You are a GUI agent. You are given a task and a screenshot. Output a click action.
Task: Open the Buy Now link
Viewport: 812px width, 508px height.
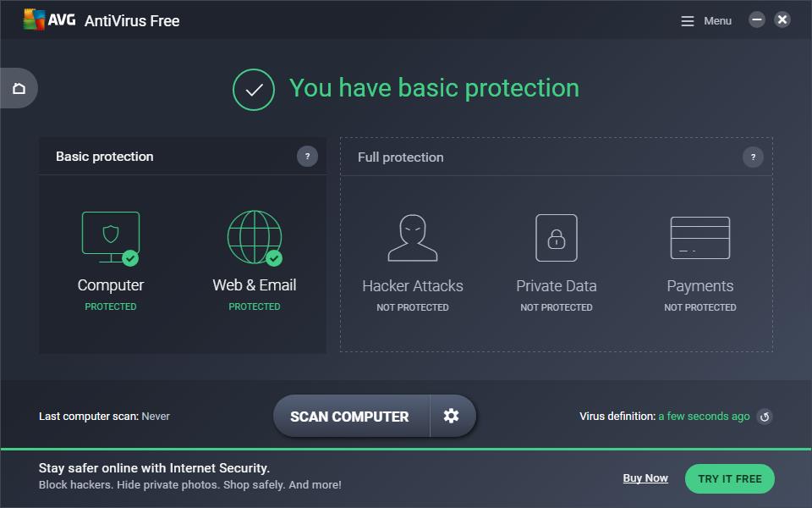(x=645, y=478)
